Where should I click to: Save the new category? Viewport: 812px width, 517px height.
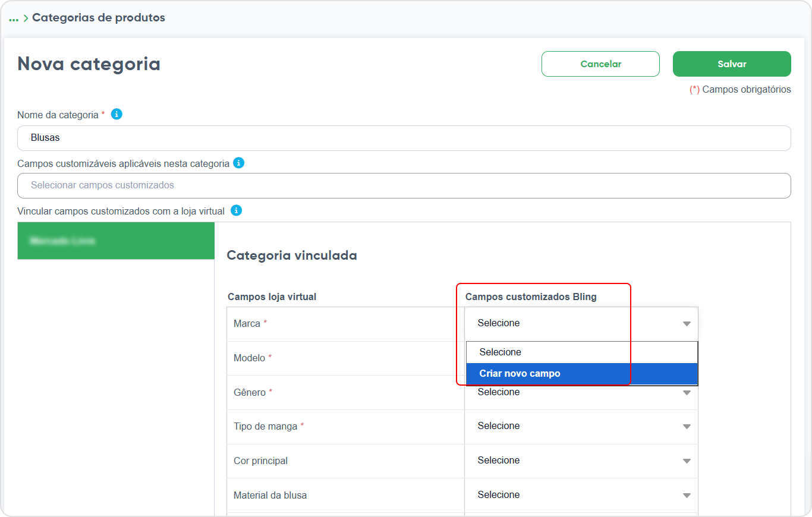tap(732, 64)
